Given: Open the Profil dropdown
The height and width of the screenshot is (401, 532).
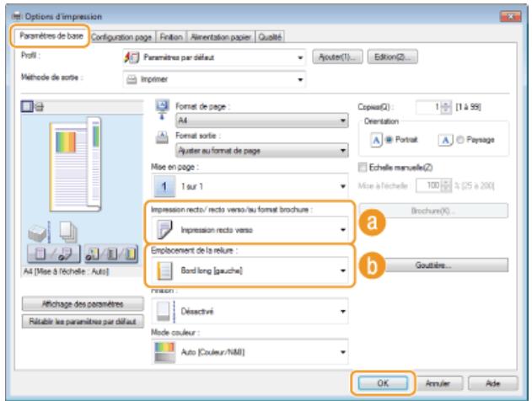Looking at the screenshot, I should point(214,57).
